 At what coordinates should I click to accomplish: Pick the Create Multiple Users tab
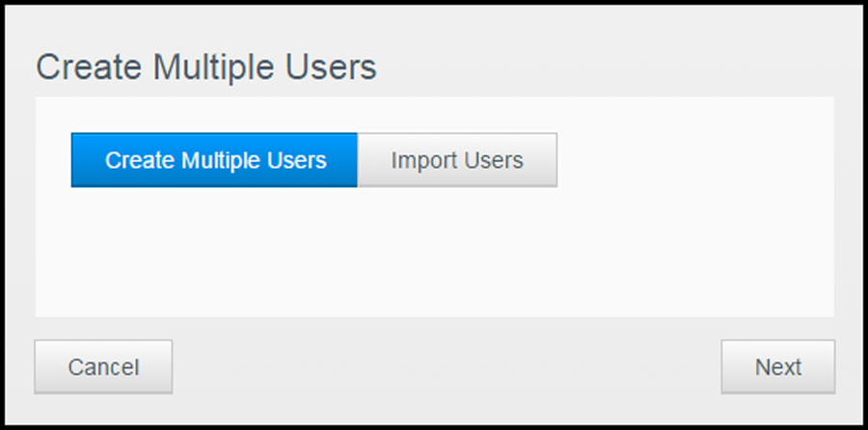(214, 160)
